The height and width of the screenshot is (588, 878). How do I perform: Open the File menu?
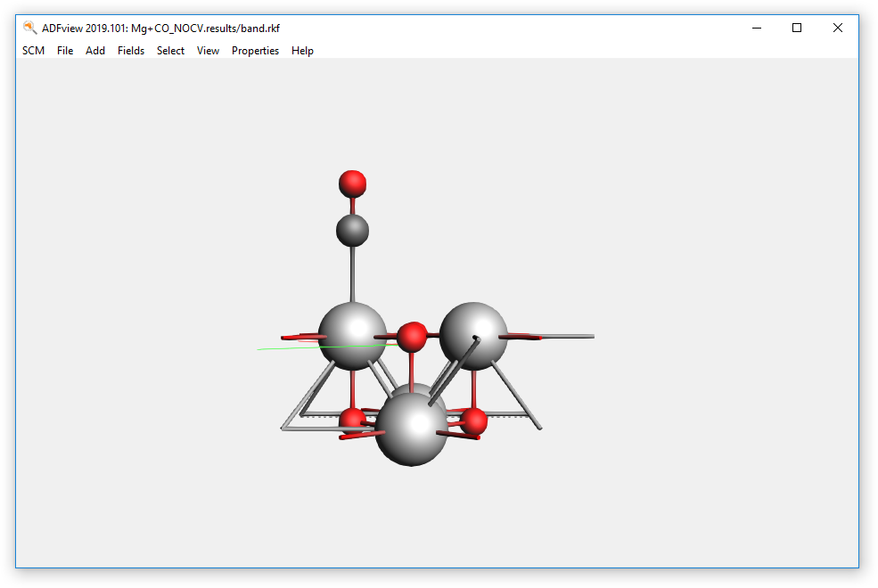point(64,51)
